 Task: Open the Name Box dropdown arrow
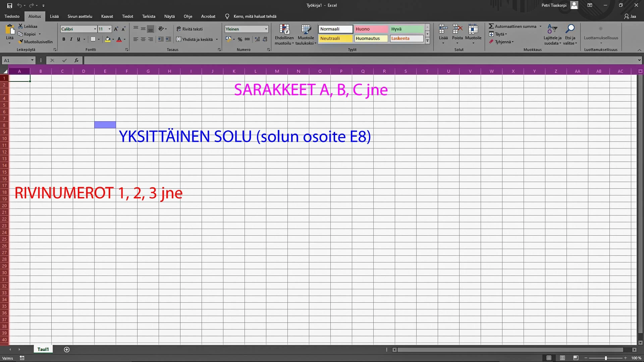pos(32,60)
